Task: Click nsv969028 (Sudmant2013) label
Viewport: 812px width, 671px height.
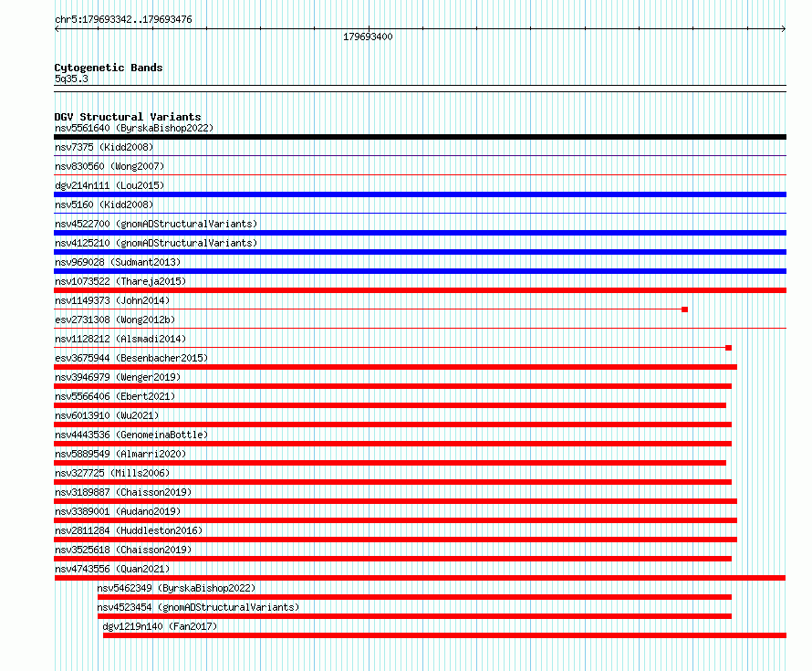Action: tap(118, 262)
